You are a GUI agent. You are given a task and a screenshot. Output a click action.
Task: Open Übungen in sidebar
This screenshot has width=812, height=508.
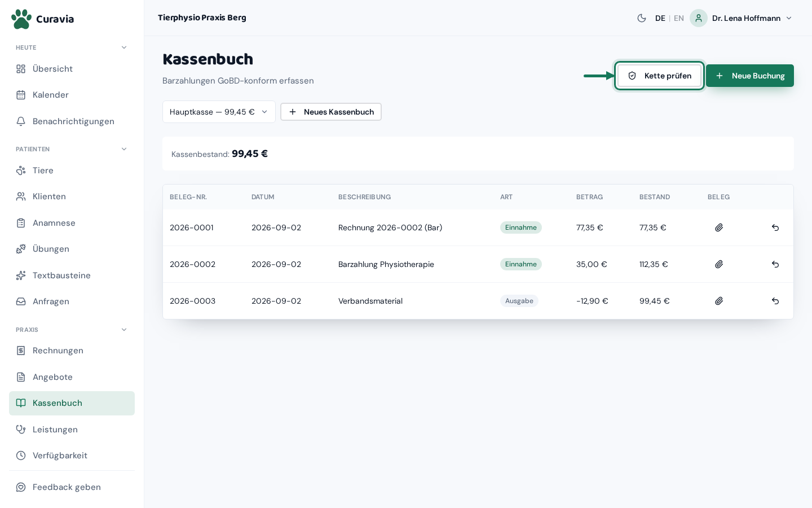72,249
